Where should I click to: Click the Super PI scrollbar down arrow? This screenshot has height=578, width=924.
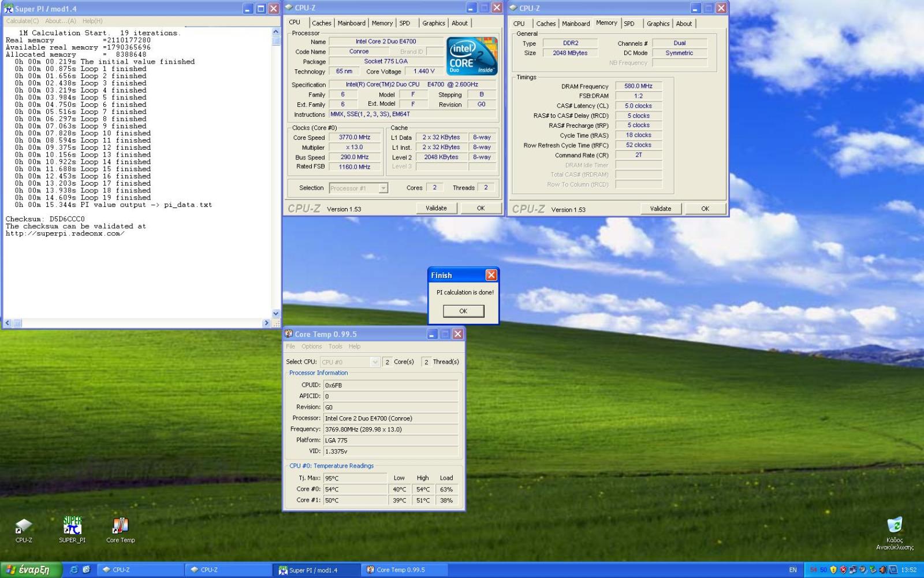click(276, 313)
